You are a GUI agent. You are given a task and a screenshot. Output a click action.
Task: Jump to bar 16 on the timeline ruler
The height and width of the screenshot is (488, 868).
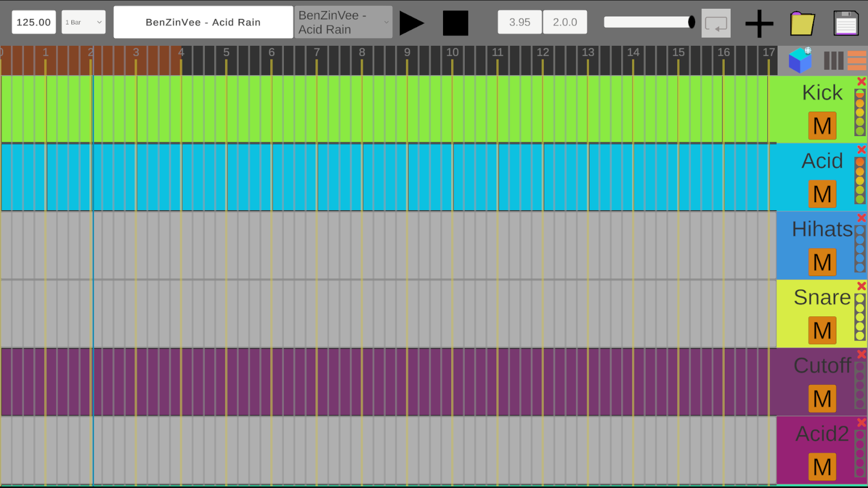(724, 53)
